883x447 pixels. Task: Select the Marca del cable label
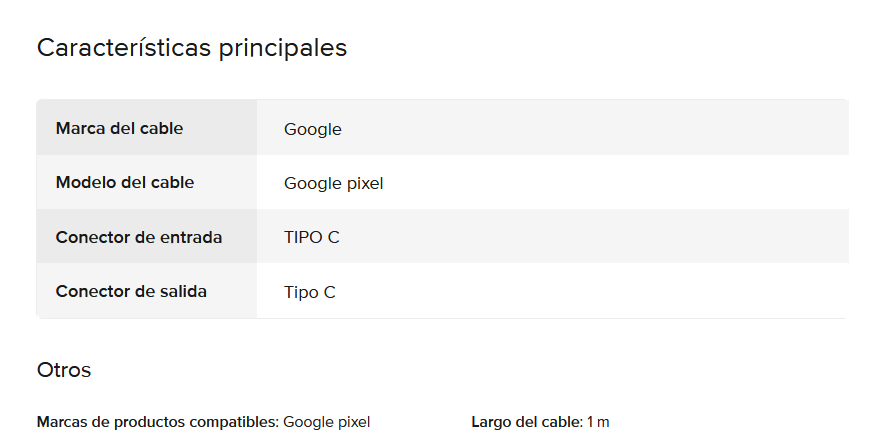point(119,128)
